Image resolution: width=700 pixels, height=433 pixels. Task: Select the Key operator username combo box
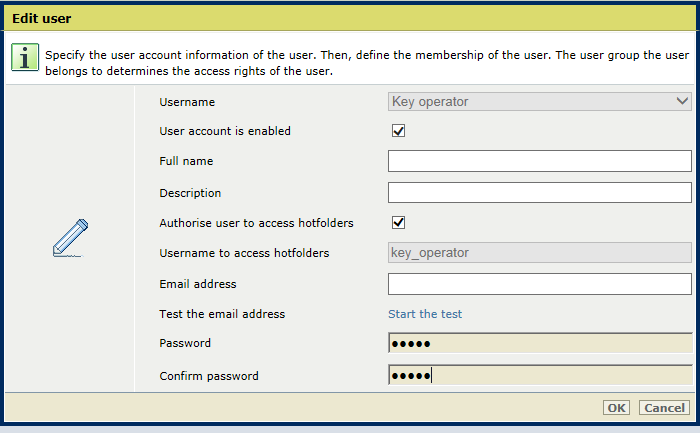coord(539,102)
